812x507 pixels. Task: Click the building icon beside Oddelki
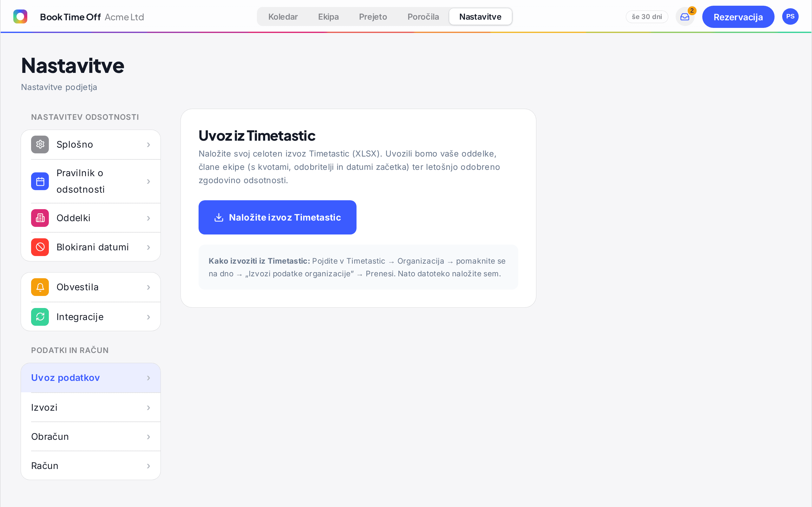(40, 218)
